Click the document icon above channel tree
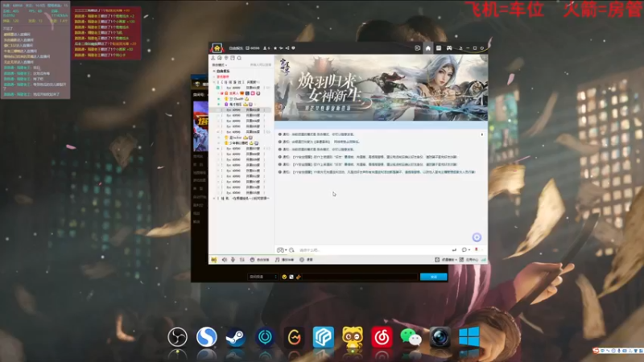This screenshot has height=362, width=644. (233, 58)
